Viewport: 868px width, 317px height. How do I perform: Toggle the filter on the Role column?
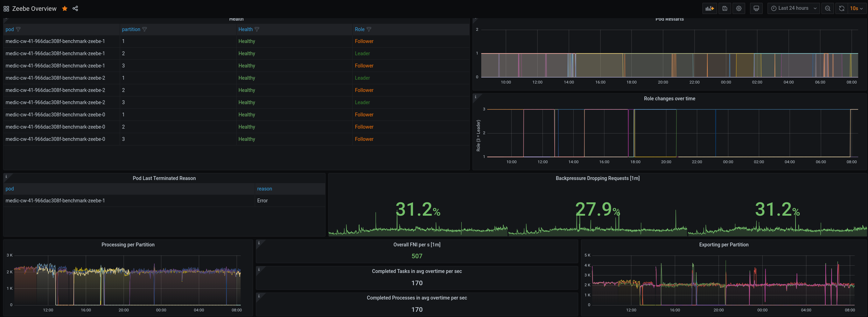click(x=369, y=29)
